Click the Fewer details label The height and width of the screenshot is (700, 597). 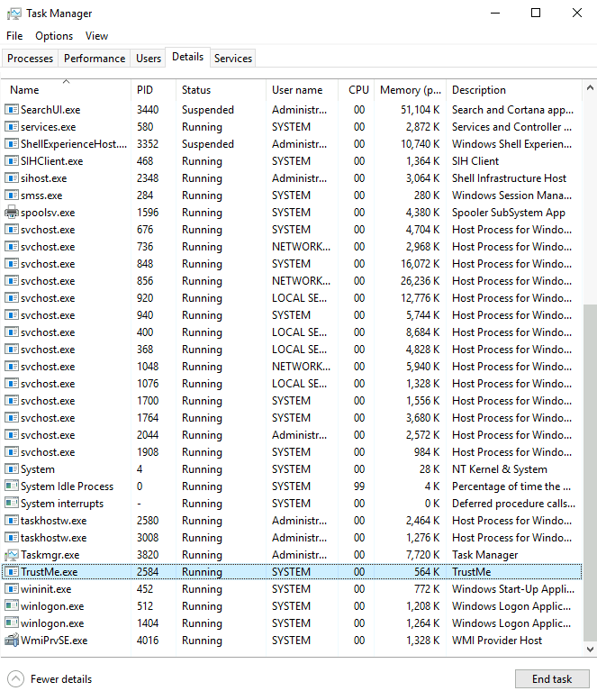coord(61,679)
